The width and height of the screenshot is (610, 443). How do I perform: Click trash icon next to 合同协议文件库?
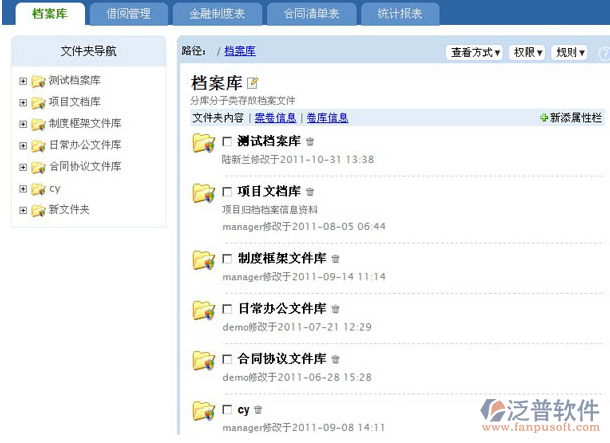coord(335,359)
